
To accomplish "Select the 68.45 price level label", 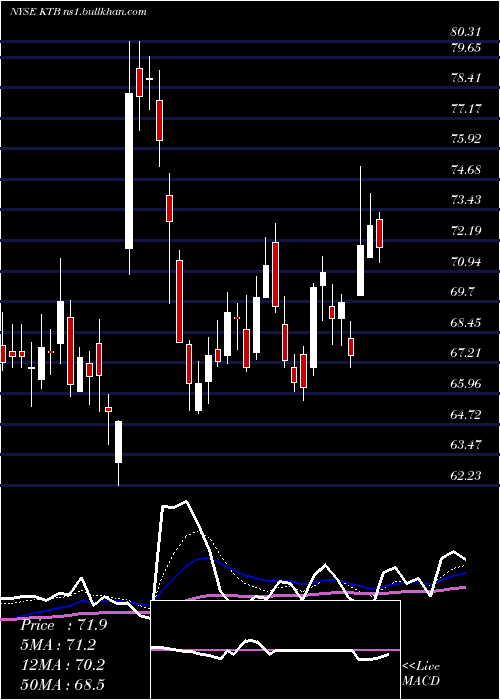I will point(466,323).
